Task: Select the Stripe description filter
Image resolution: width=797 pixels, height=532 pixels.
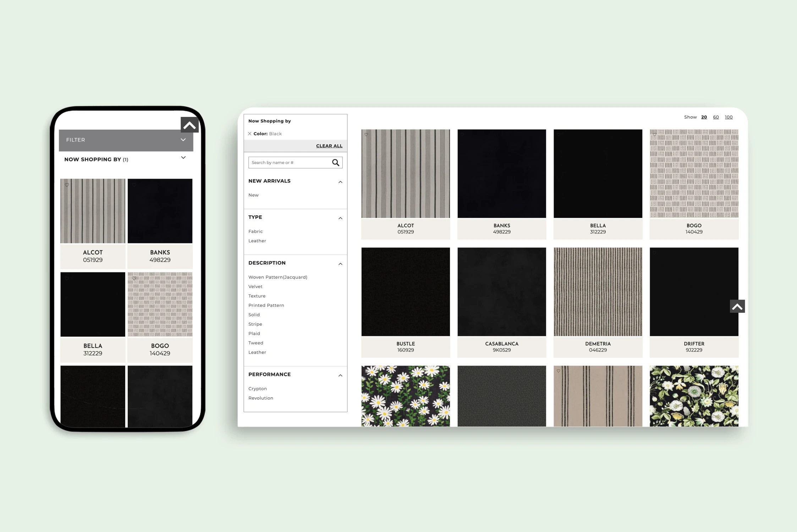Action: (x=255, y=323)
